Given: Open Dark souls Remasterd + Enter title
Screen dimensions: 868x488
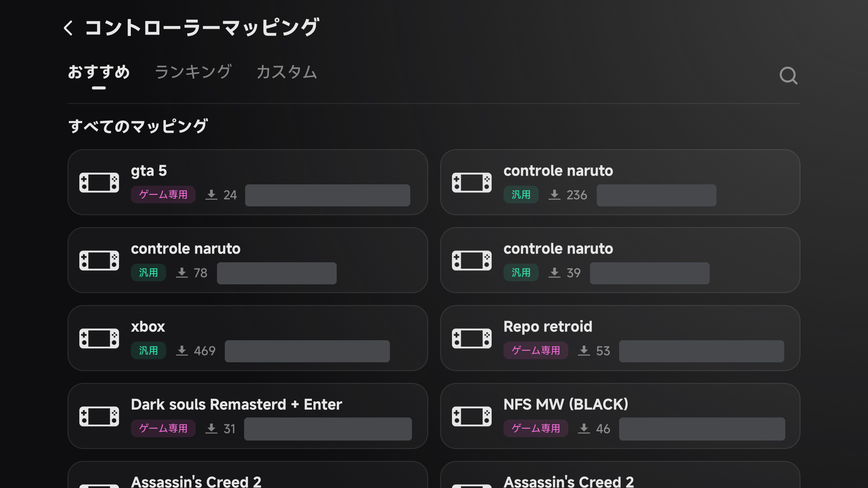Looking at the screenshot, I should (236, 405).
